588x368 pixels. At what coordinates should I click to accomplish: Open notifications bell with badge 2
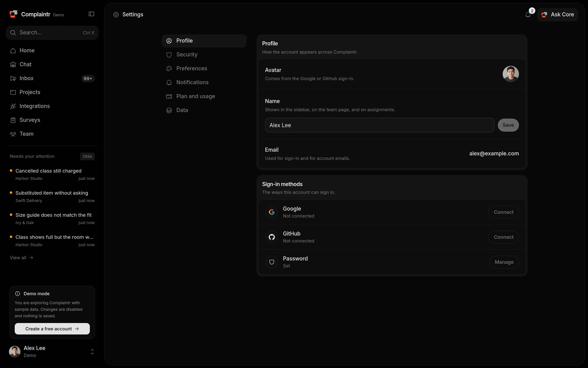(x=528, y=15)
